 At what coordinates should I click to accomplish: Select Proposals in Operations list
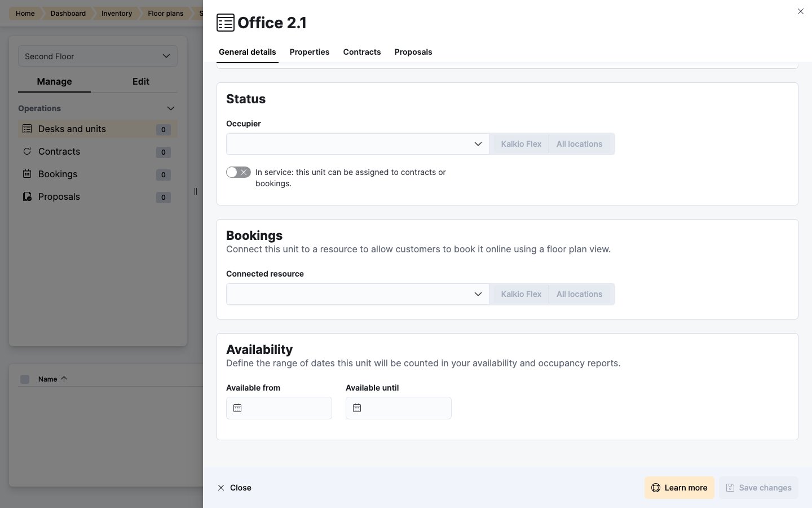click(x=98, y=196)
